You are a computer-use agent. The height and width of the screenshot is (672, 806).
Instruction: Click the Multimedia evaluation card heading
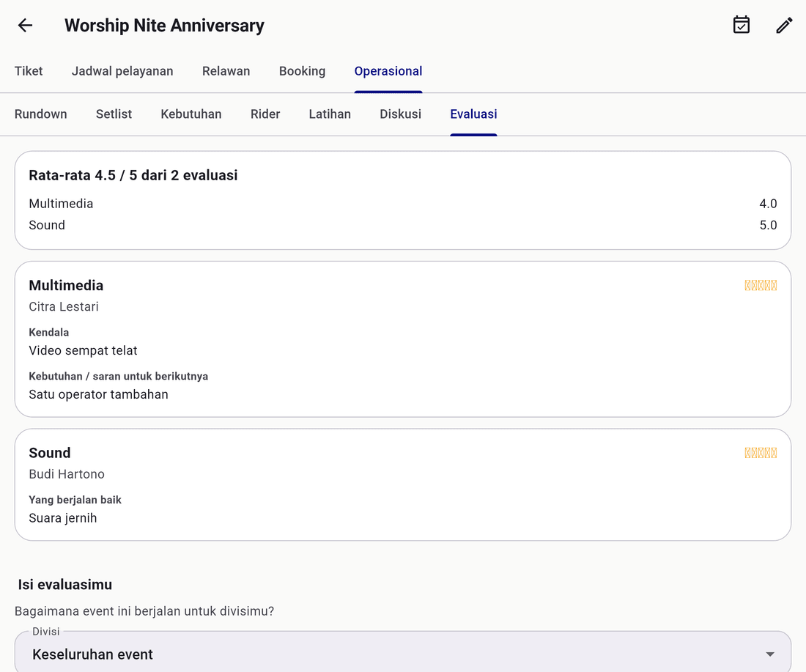[x=66, y=285]
